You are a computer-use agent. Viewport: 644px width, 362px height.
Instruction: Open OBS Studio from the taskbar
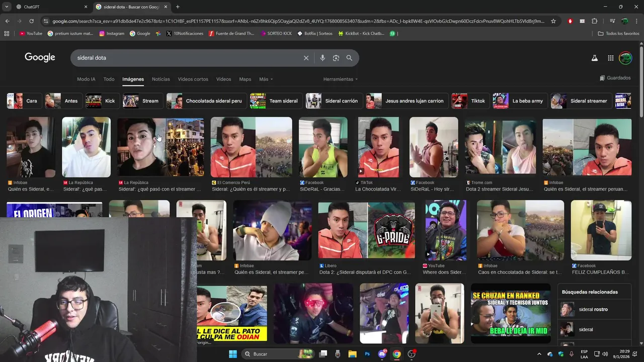point(412,354)
